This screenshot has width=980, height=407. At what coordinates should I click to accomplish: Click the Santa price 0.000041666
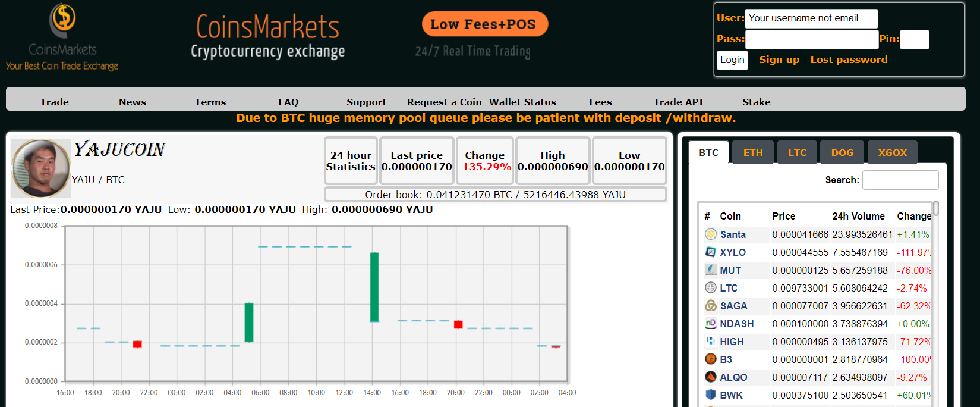coord(800,234)
